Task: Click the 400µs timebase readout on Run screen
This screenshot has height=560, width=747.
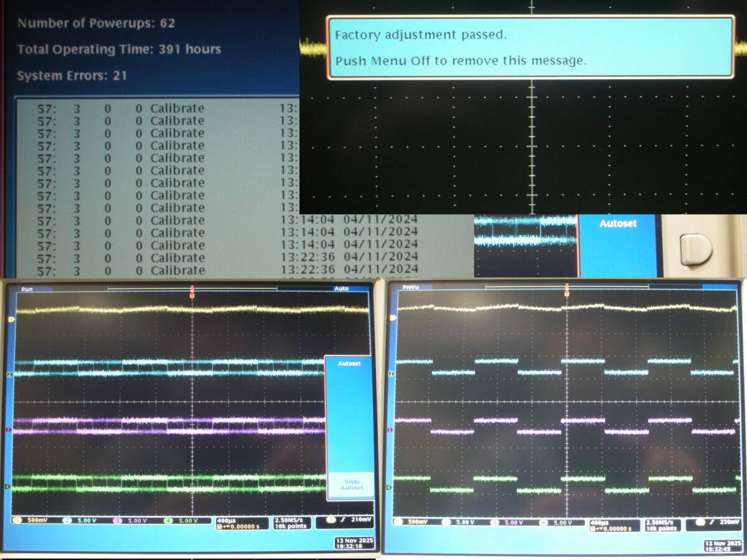Action: 226,520
